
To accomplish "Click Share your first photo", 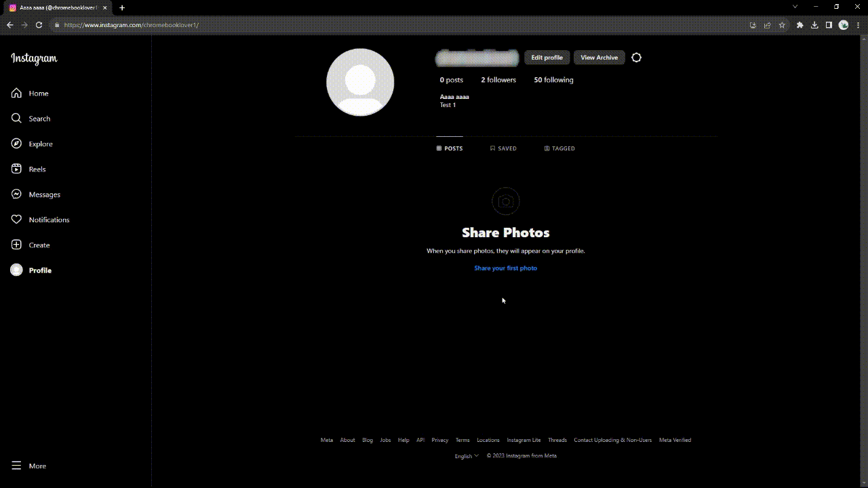I will 505,268.
